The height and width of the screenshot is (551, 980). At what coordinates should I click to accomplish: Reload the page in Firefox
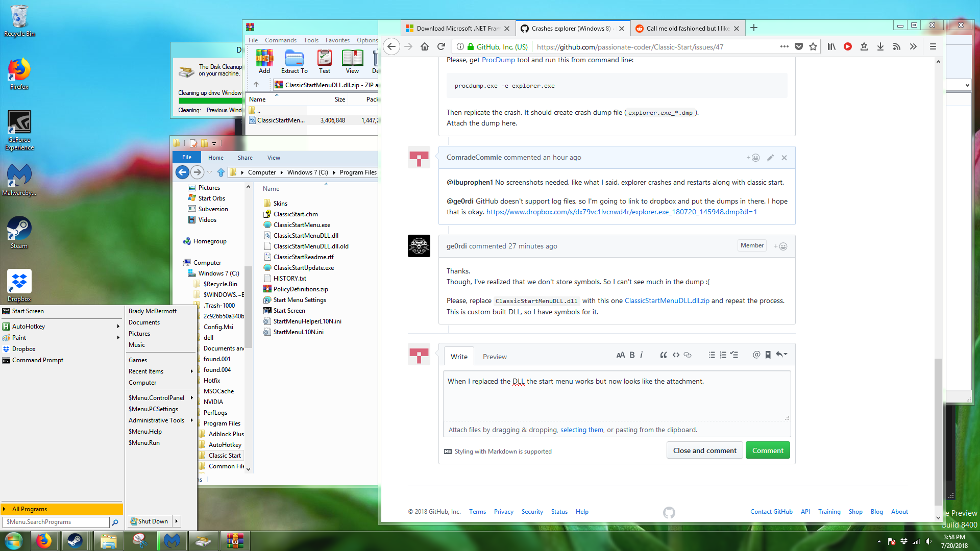(x=441, y=46)
